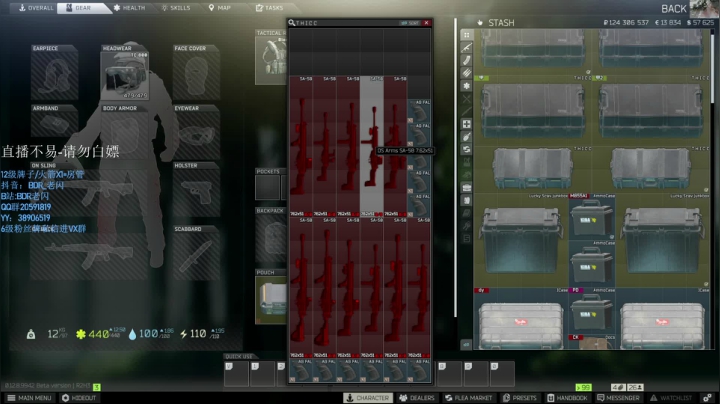
Task: Filter stash by containers briefcase icon
Action: (x=467, y=187)
